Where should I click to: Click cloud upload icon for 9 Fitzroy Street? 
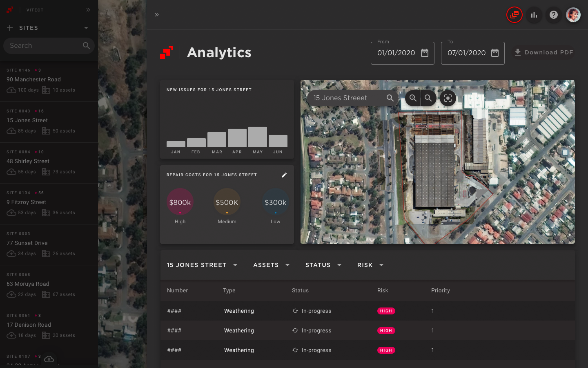pyautogui.click(x=11, y=213)
